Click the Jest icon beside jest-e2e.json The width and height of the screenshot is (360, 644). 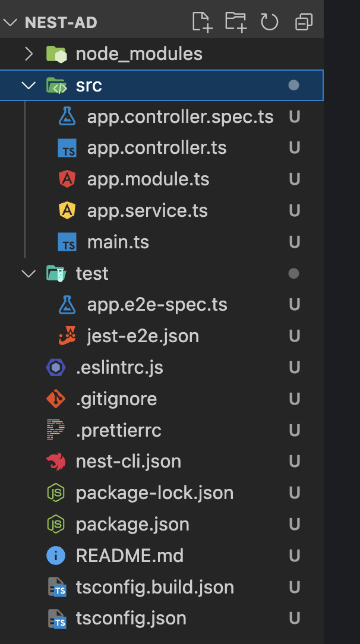(67, 336)
